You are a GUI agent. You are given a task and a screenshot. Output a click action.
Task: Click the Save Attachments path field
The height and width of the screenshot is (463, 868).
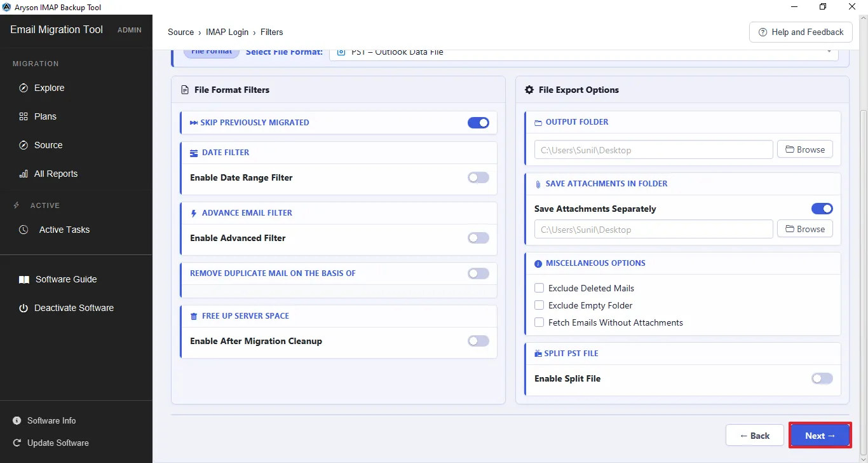tap(654, 230)
